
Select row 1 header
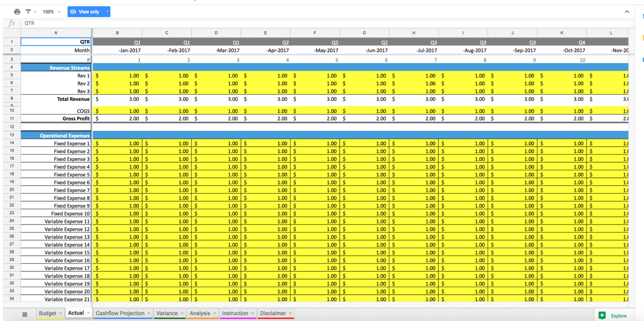tap(12, 42)
